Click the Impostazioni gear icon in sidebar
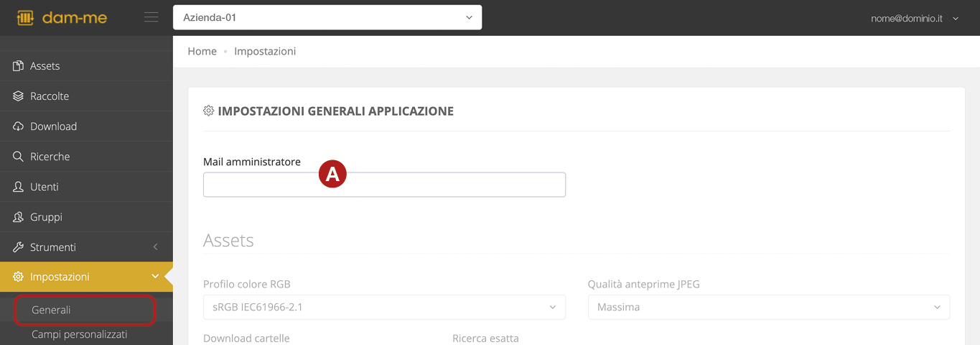Viewport: 980px width, 345px height. tap(19, 277)
